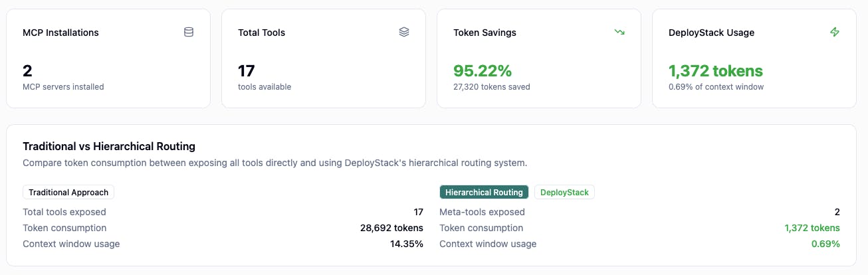Image resolution: width=868 pixels, height=275 pixels.
Task: Click the '27,320 tokens saved' text
Action: point(492,87)
